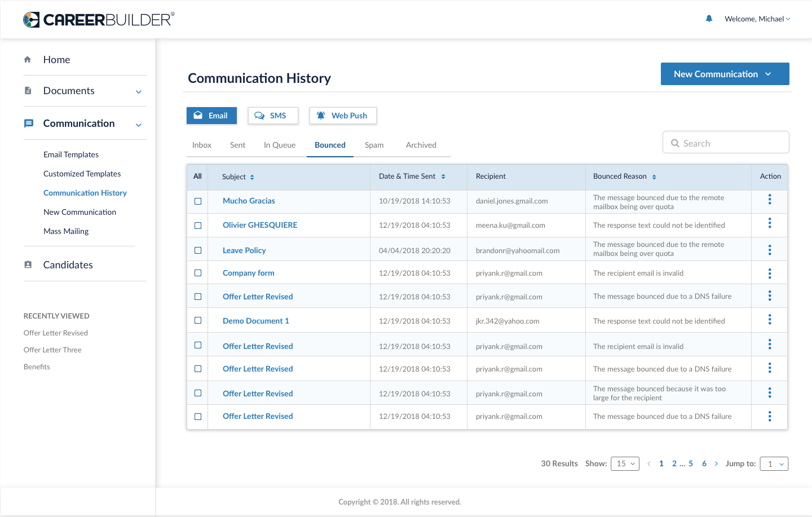Viewport: 812px width, 517px height.
Task: Sort by Bounced Reason column arrows
Action: point(654,177)
